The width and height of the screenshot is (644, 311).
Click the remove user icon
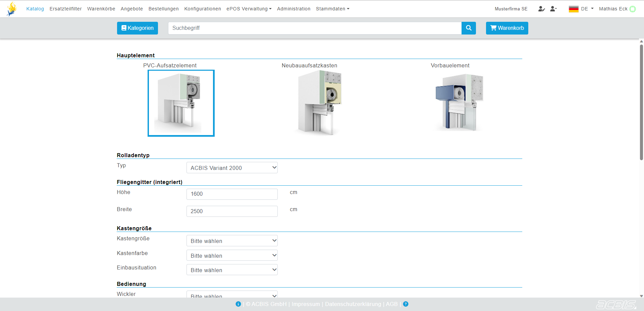click(x=553, y=9)
